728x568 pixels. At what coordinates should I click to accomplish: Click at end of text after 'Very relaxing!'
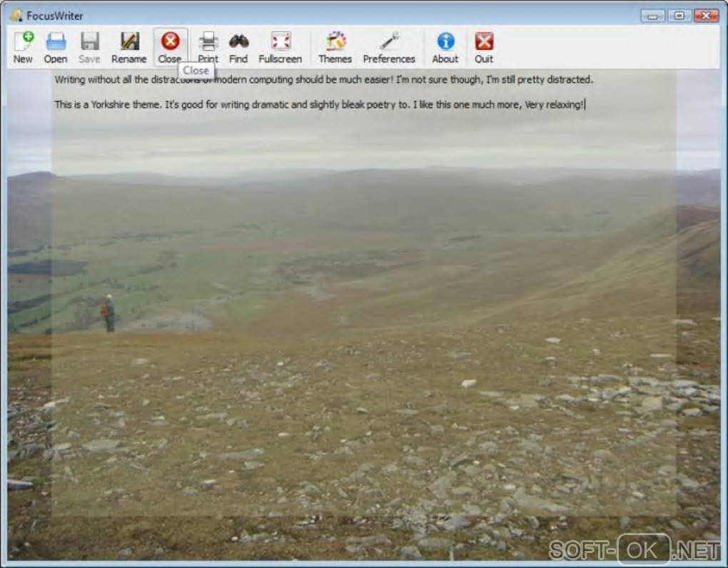pos(585,105)
